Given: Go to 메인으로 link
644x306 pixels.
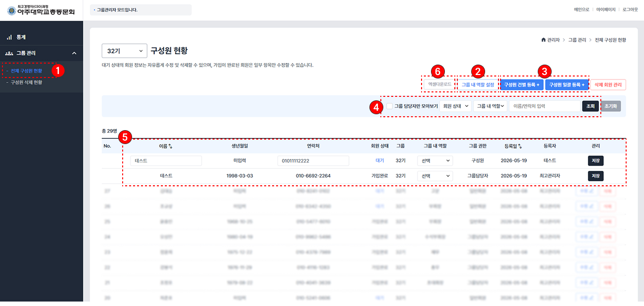Looking at the screenshot, I should (581, 9).
